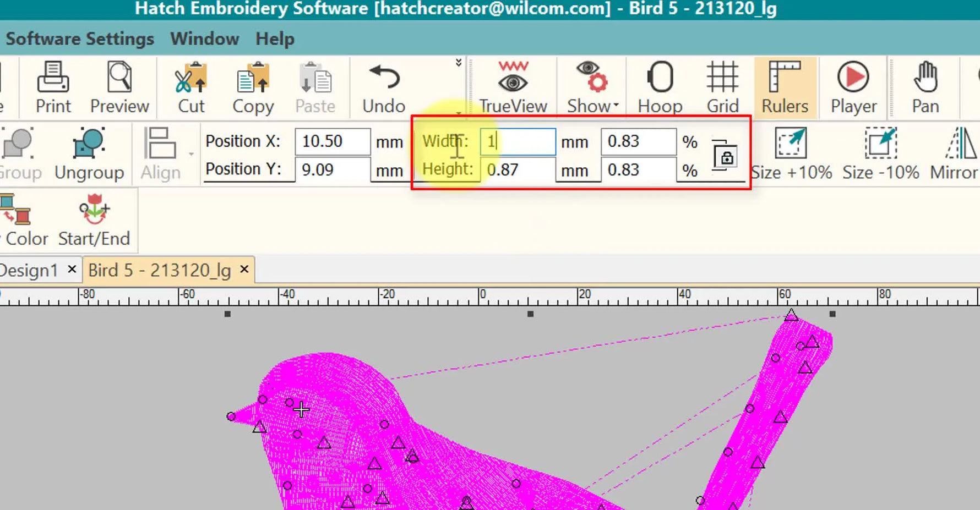
Task: Click the Height percentage field
Action: pos(639,170)
